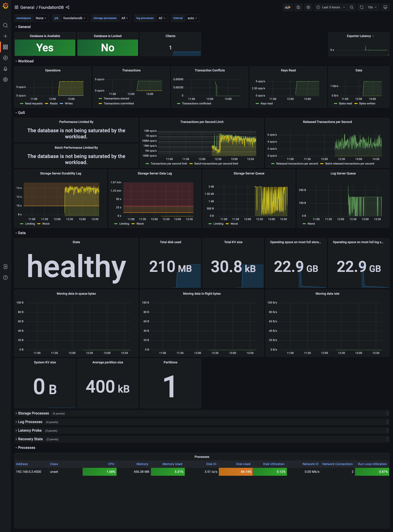Toggle Batch transactions per second limit series
The width and height of the screenshot is (393, 532).
[x=216, y=164]
